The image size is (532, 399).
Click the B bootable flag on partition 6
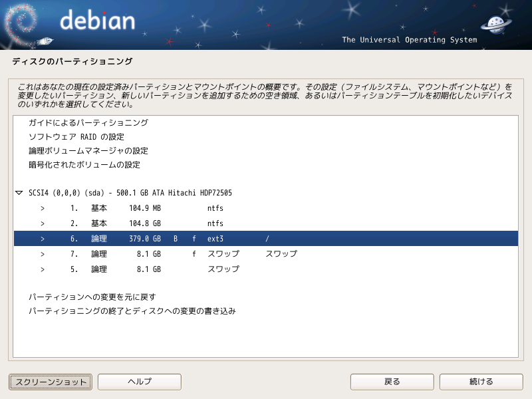[176, 239]
